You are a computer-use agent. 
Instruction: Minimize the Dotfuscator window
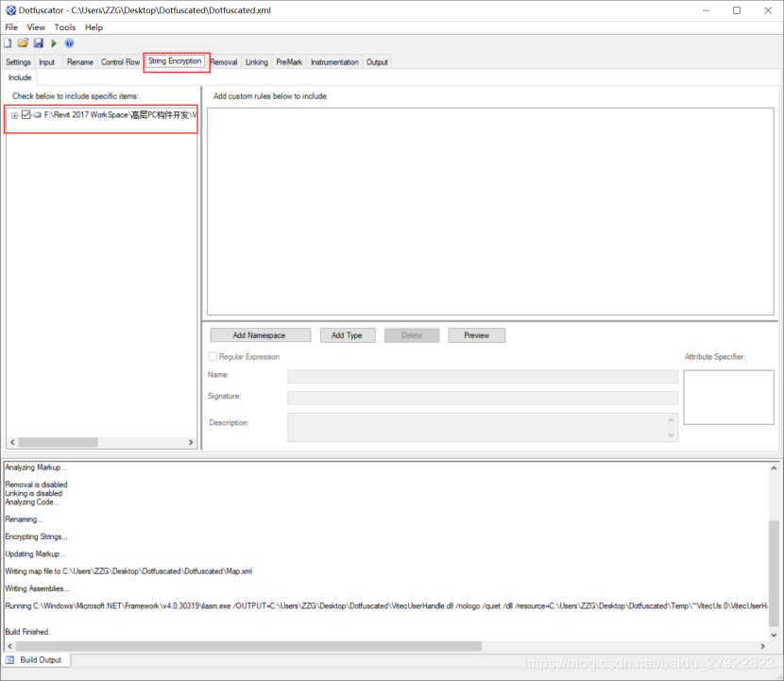(706, 10)
